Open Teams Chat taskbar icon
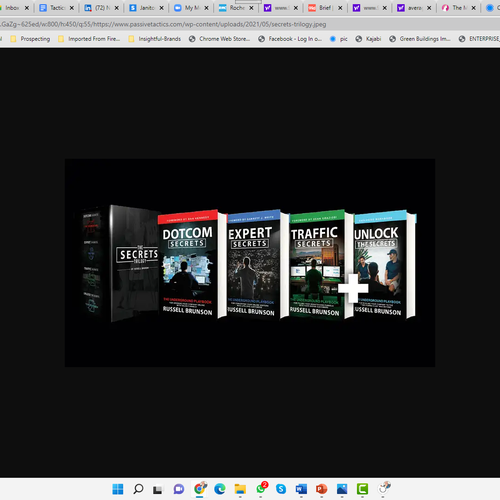 (179, 489)
